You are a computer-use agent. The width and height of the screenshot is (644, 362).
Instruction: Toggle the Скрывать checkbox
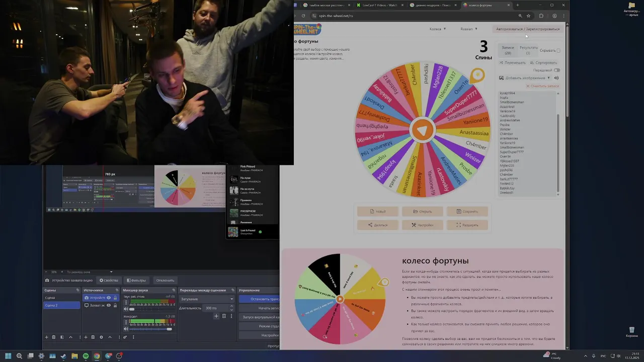click(558, 51)
